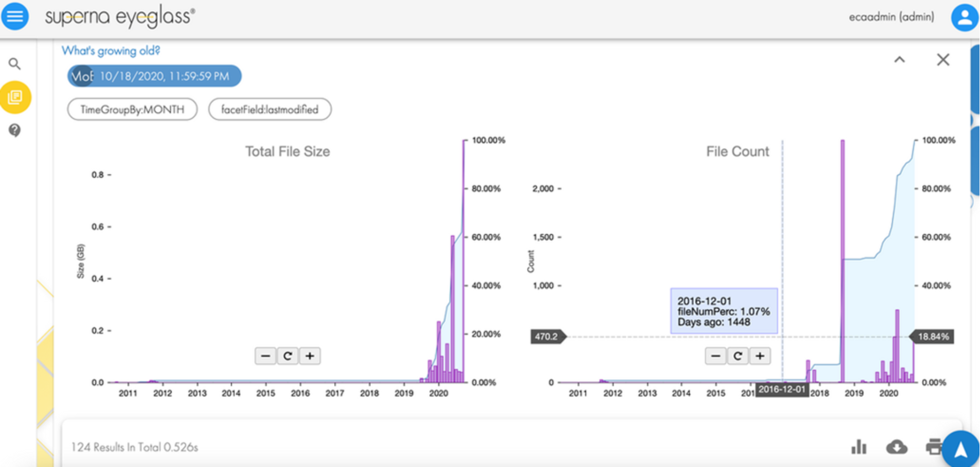The image size is (980, 467).
Task: Download results with the cloud icon
Action: pos(896,447)
